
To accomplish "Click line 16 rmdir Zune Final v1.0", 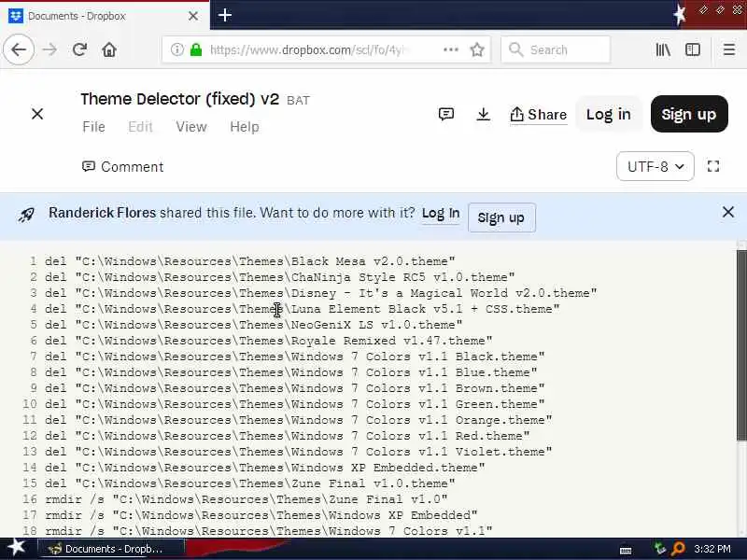I will coord(246,499).
